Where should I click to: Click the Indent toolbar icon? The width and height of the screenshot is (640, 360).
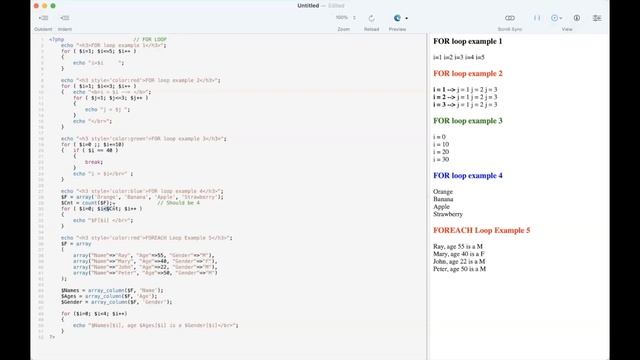click(x=64, y=18)
